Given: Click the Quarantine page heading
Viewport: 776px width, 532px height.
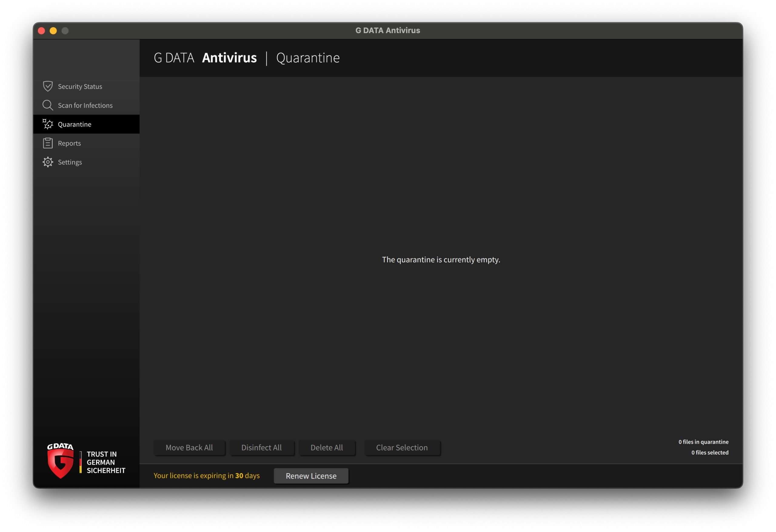Looking at the screenshot, I should [x=308, y=58].
